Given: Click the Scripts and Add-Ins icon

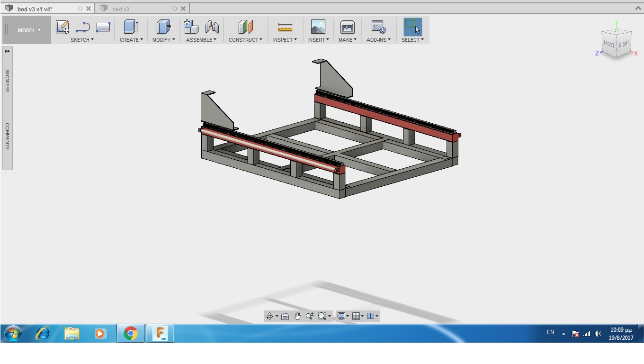Looking at the screenshot, I should pyautogui.click(x=378, y=27).
